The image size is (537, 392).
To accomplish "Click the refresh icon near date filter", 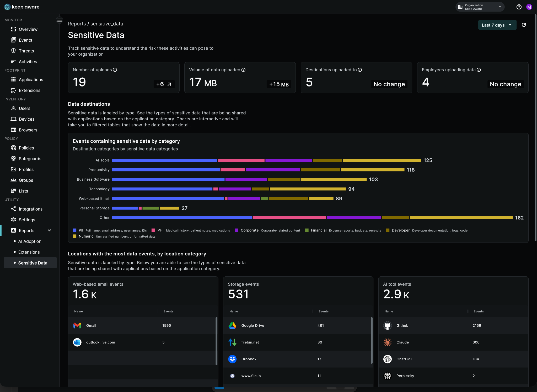I will (x=524, y=25).
